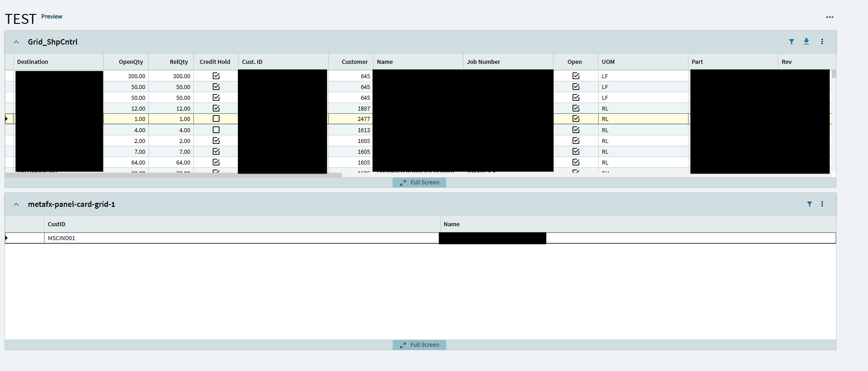Select the OpenQty cell showing 64.00
Image resolution: width=868 pixels, height=371 pixels.
(x=126, y=162)
